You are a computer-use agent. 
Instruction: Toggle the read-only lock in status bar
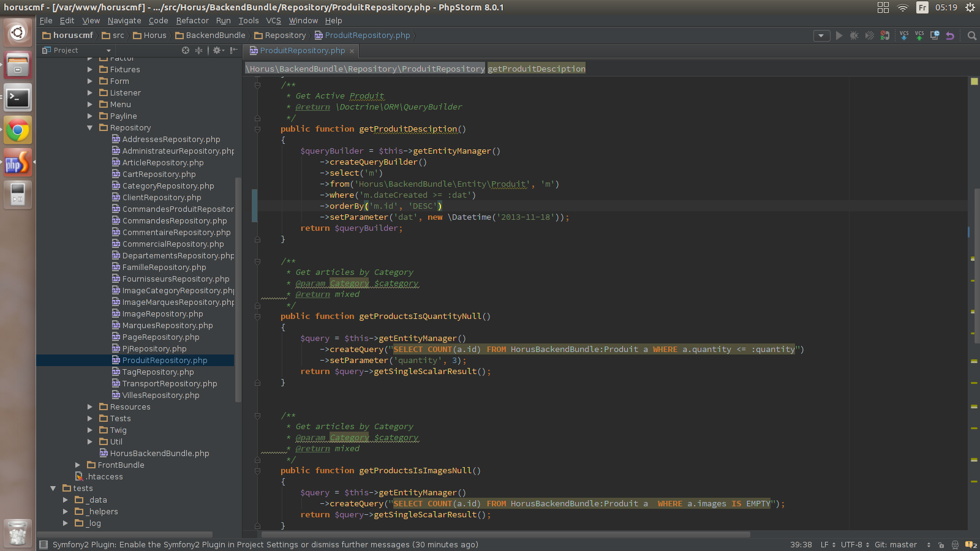pos(941,545)
